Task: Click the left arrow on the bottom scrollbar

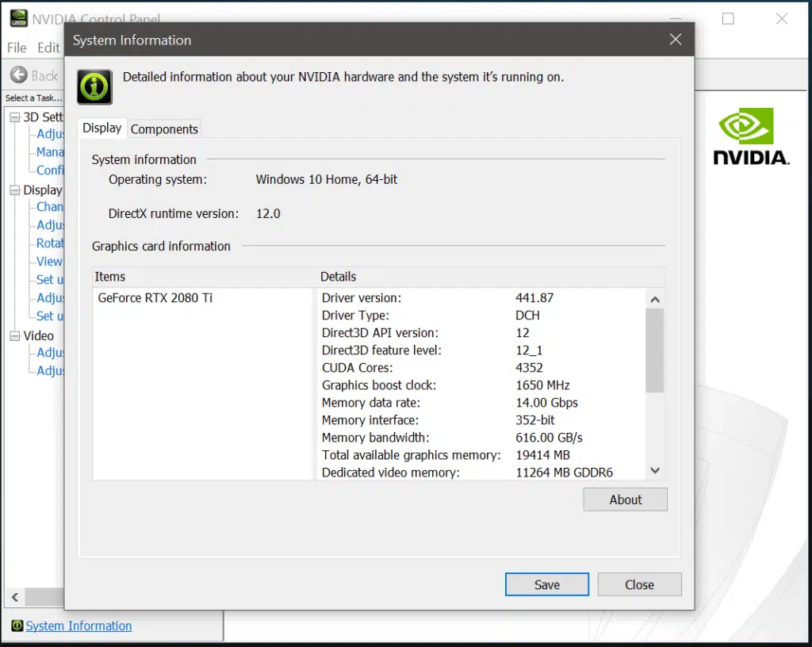Action: (x=13, y=597)
